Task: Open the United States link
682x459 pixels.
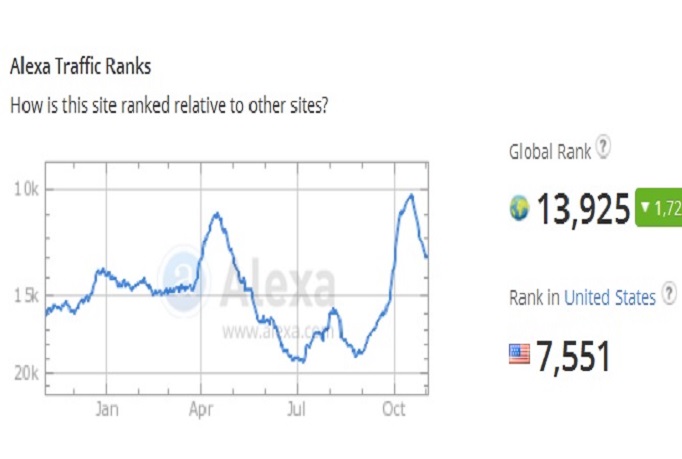Action: coord(610,298)
